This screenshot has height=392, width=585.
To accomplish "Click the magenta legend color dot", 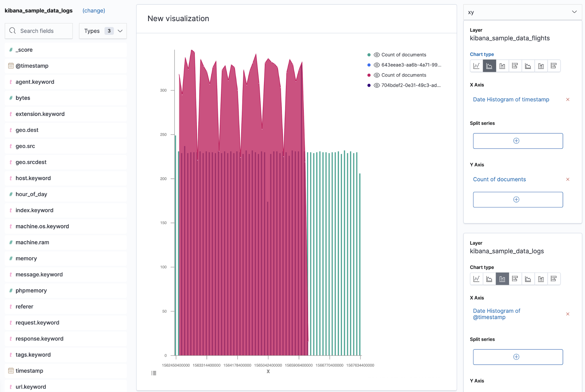I will [x=369, y=75].
